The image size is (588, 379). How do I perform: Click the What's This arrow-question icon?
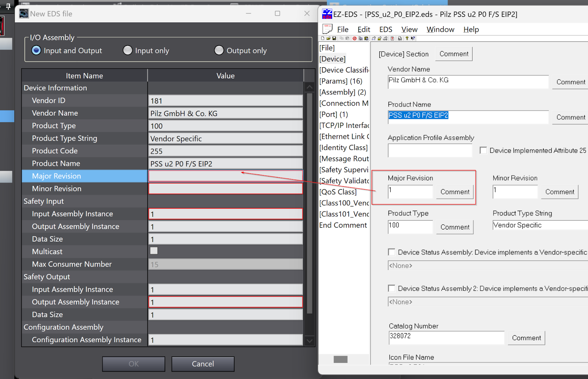click(x=413, y=38)
